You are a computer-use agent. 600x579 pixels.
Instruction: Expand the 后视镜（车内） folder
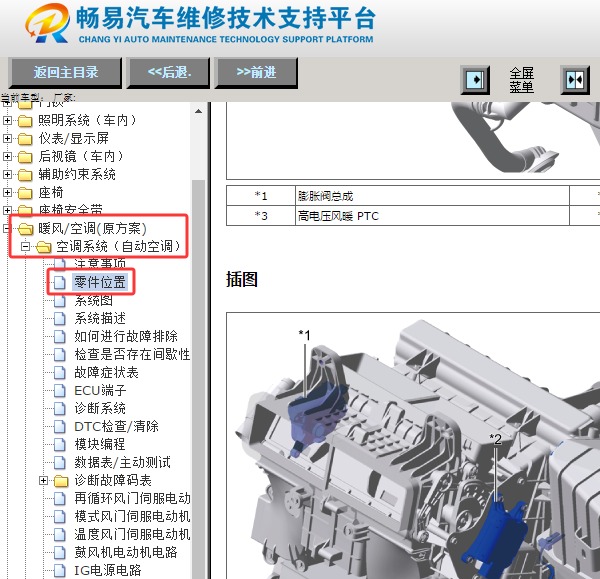click(7, 157)
